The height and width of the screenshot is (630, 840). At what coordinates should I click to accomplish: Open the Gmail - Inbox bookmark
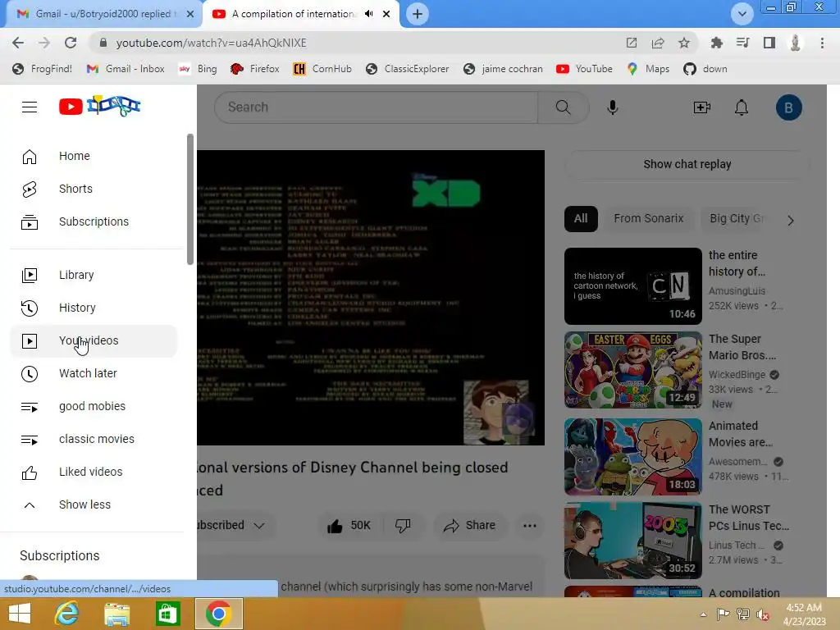click(126, 69)
